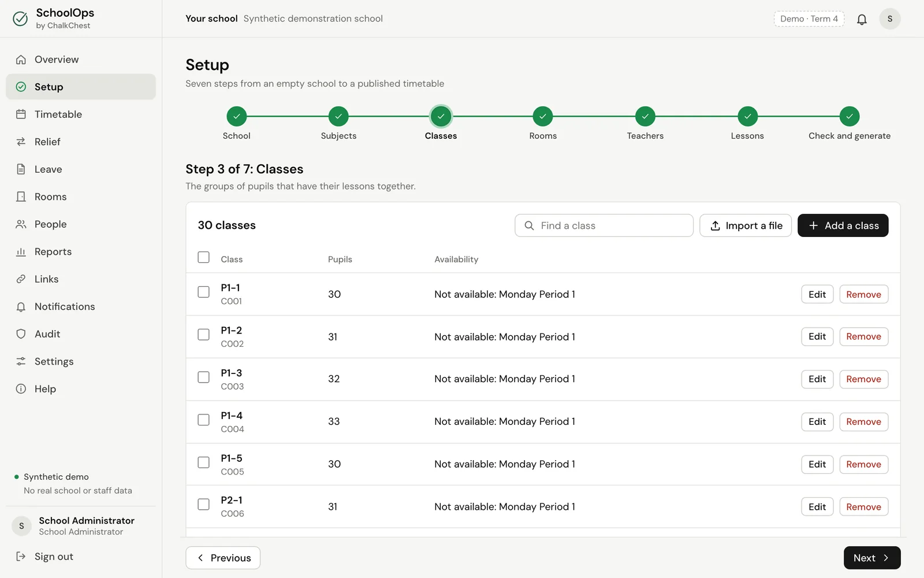This screenshot has width=924, height=578.
Task: Remove the P1-3 class
Action: [x=864, y=379]
